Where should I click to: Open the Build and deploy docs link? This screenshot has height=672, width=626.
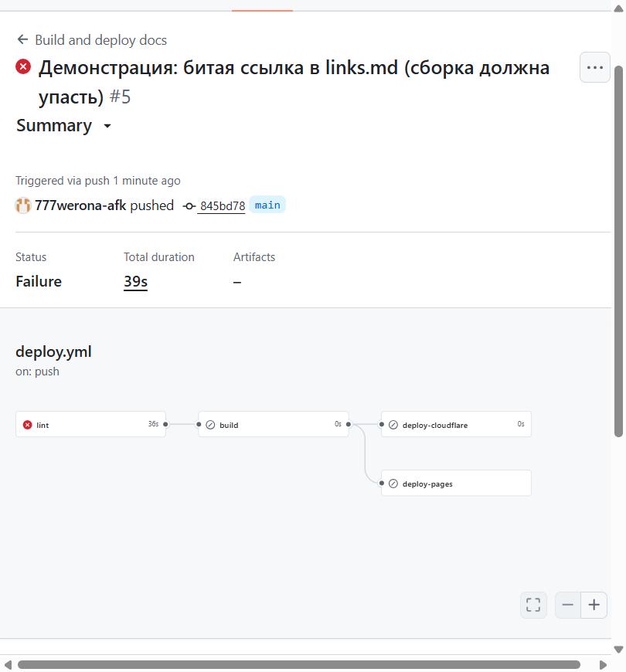[100, 40]
